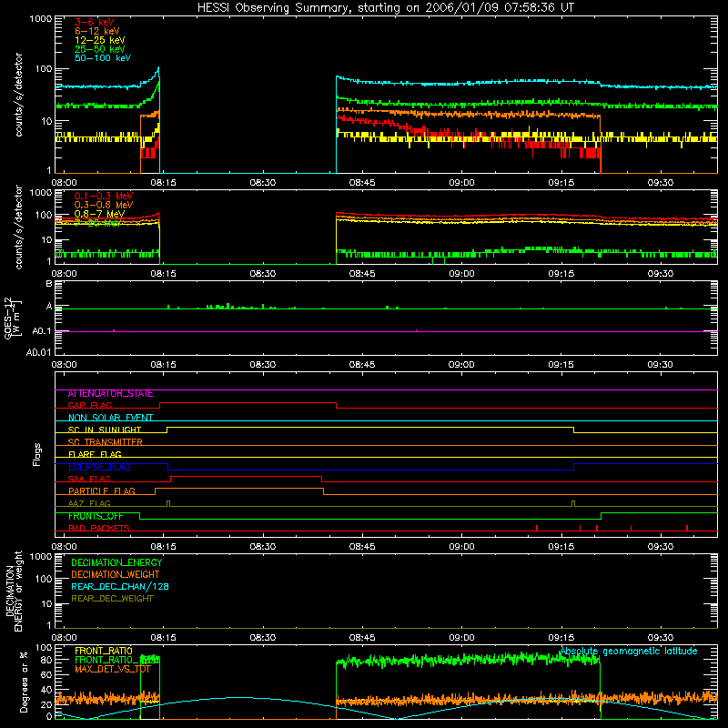Click the 0.8-7 MeV legend label

[99, 214]
